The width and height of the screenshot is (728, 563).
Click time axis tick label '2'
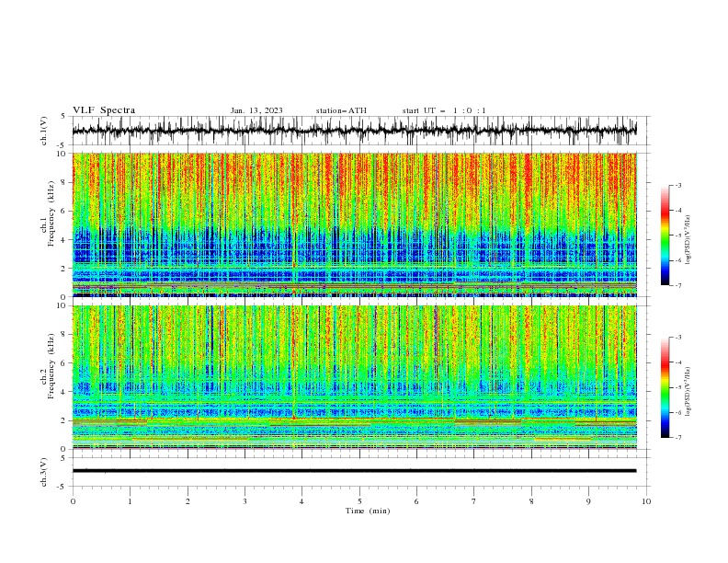188,501
